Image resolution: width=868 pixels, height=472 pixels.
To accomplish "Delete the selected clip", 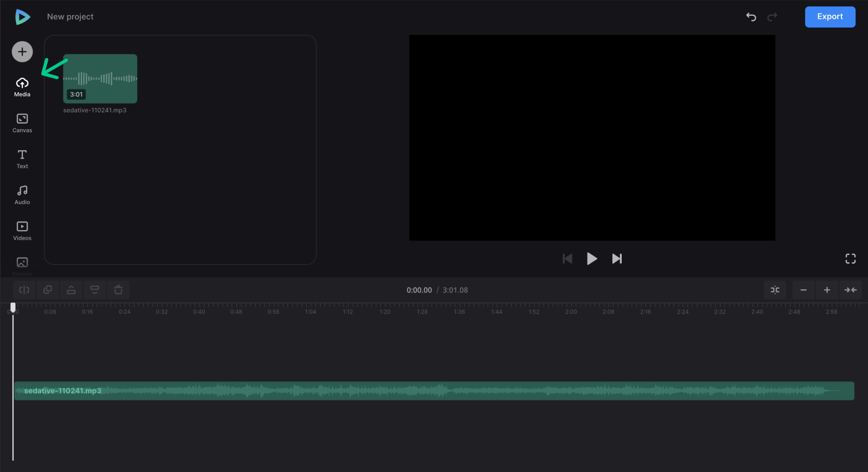I will (118, 290).
